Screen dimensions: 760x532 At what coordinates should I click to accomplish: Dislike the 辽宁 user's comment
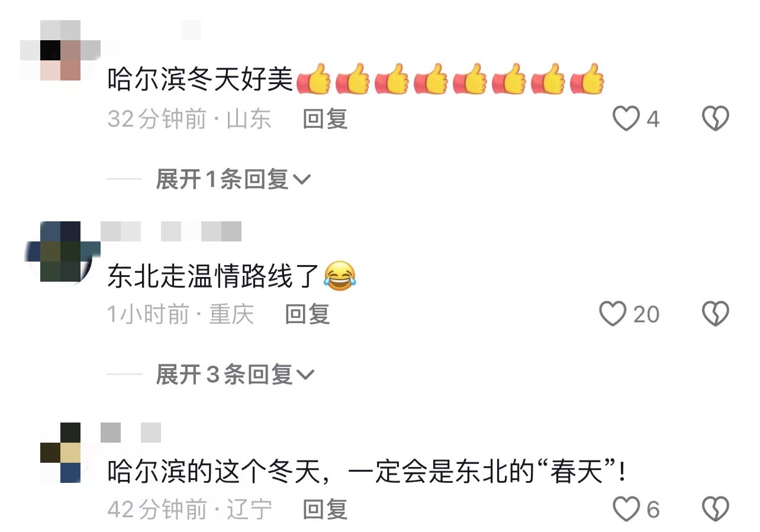click(715, 509)
